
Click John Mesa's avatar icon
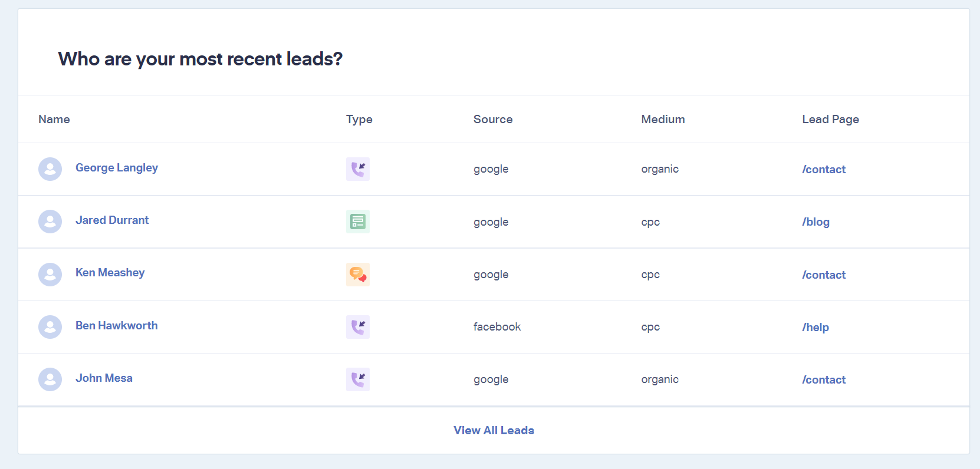(50, 379)
